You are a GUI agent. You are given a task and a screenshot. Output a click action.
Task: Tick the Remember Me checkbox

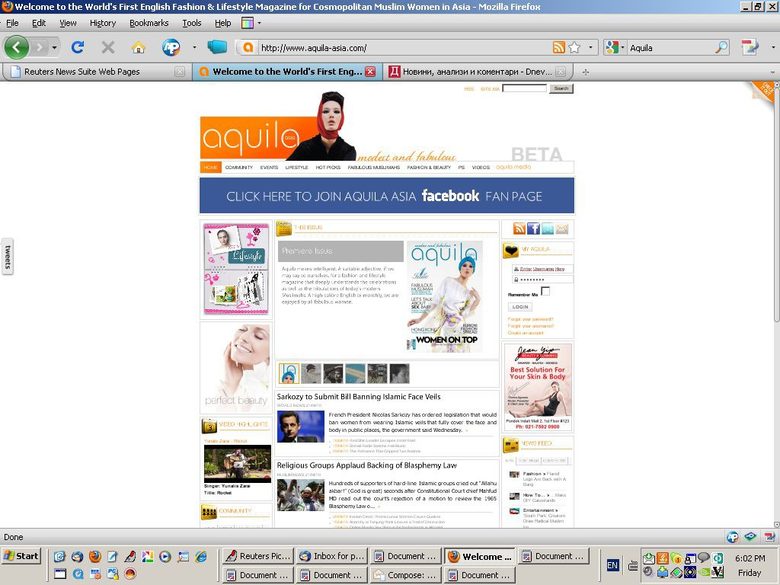coord(545,292)
